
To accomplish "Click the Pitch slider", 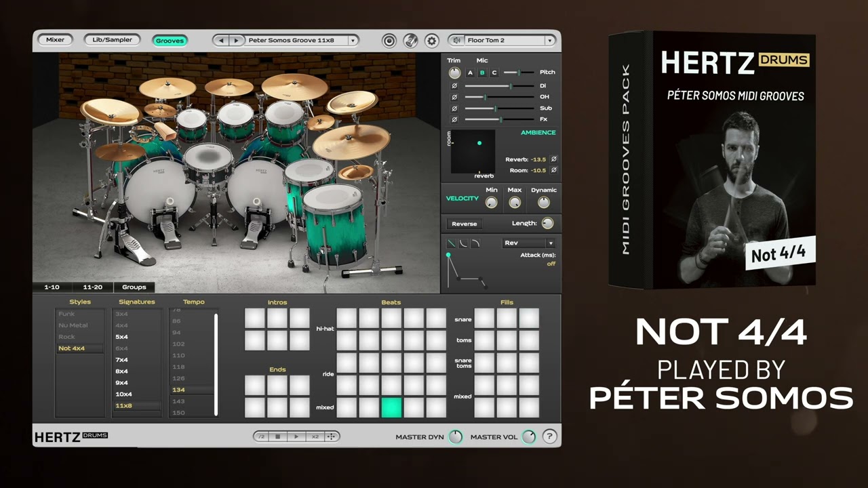I will (x=519, y=73).
